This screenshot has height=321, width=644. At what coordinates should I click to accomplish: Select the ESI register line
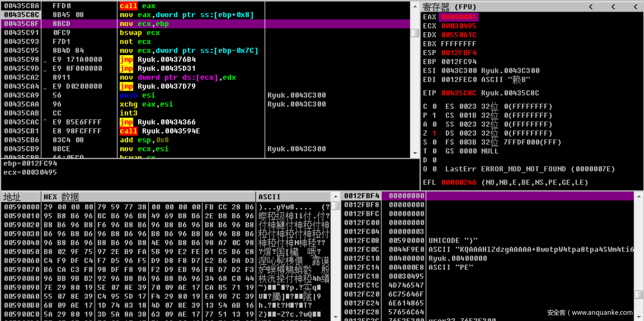click(x=481, y=71)
